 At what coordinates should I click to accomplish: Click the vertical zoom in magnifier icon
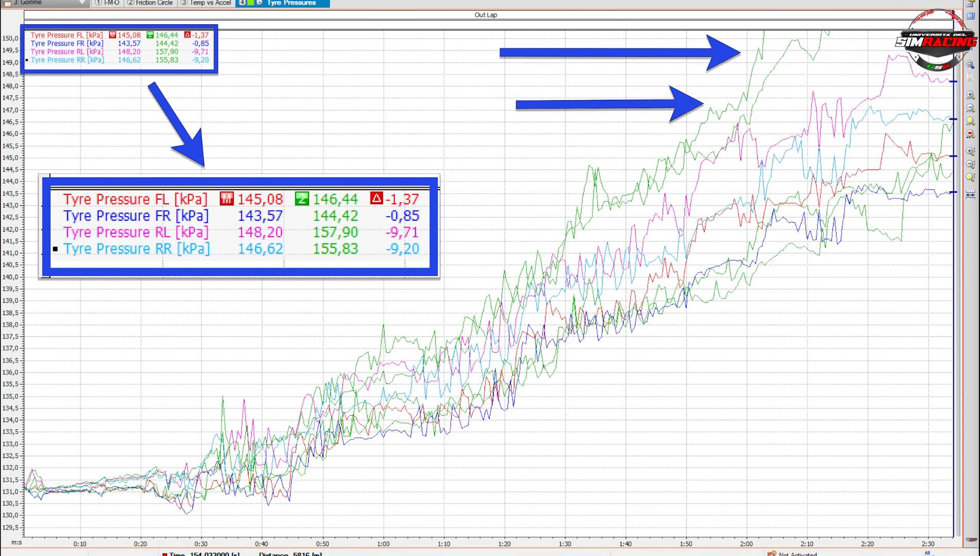click(x=970, y=152)
